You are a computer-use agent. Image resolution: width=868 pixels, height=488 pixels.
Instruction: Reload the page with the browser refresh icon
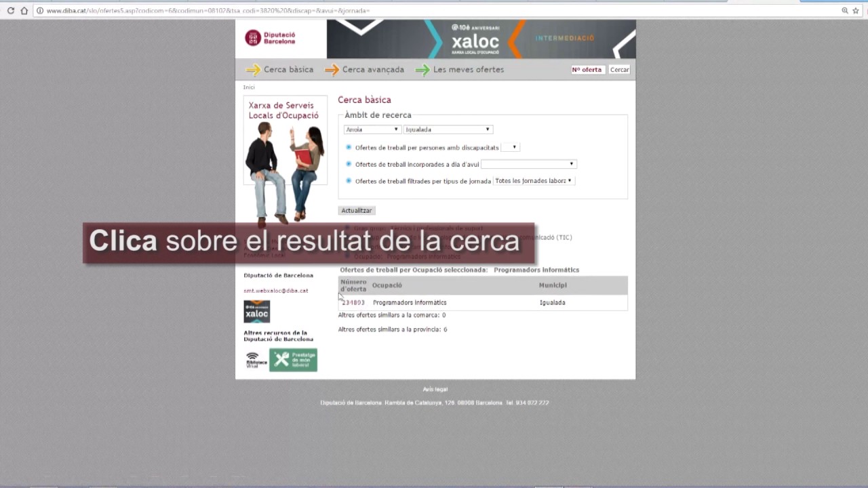pos(11,11)
